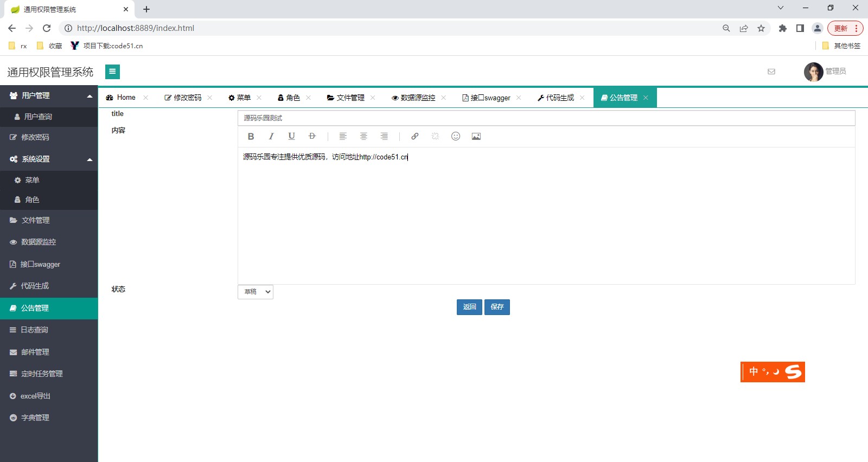The width and height of the screenshot is (868, 462).
Task: Apply italic formatting in the editor
Action: coord(271,137)
